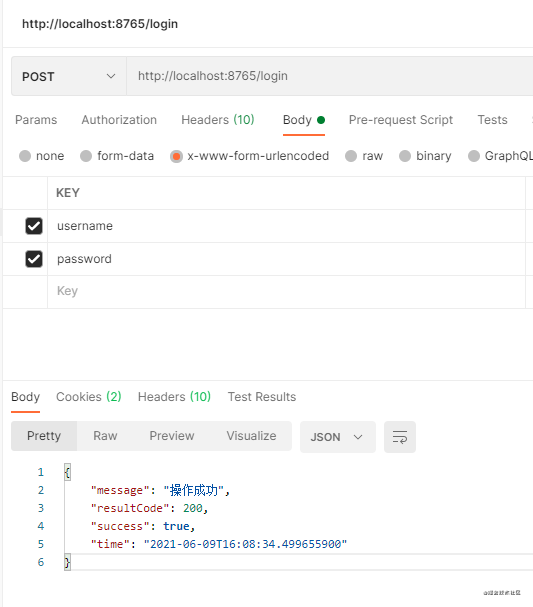The image size is (533, 607).
Task: Open the POST method dropdown
Action: [69, 76]
